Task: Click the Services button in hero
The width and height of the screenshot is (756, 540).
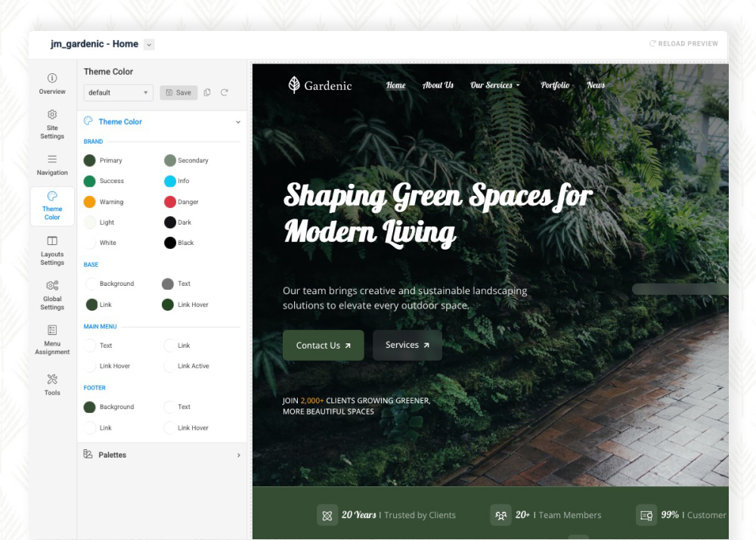Action: pyautogui.click(x=407, y=345)
